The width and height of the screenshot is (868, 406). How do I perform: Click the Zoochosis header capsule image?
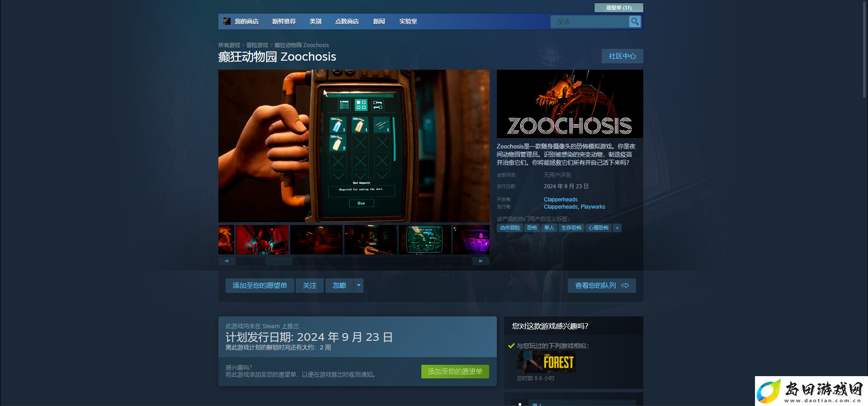(x=570, y=104)
